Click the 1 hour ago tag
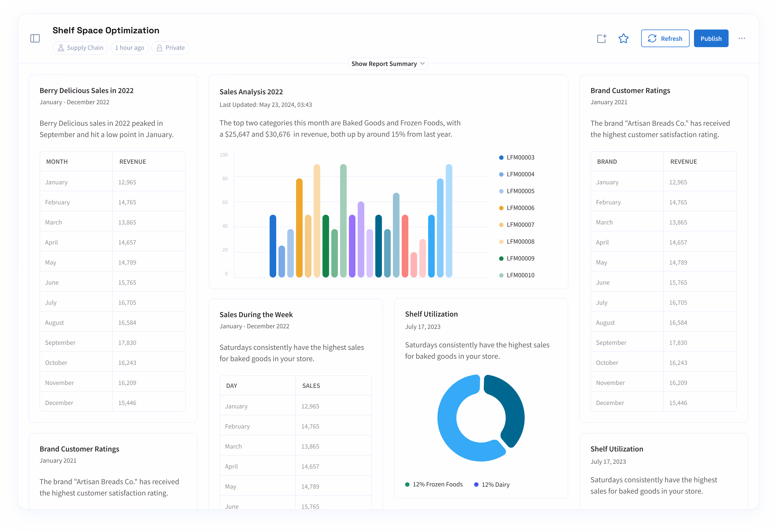This screenshot has width=777, height=532. [x=129, y=48]
